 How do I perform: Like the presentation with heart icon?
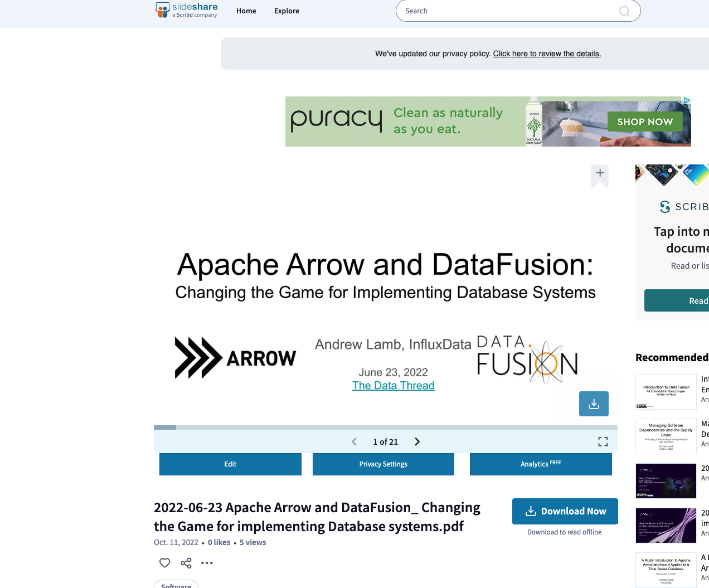pyautogui.click(x=165, y=563)
